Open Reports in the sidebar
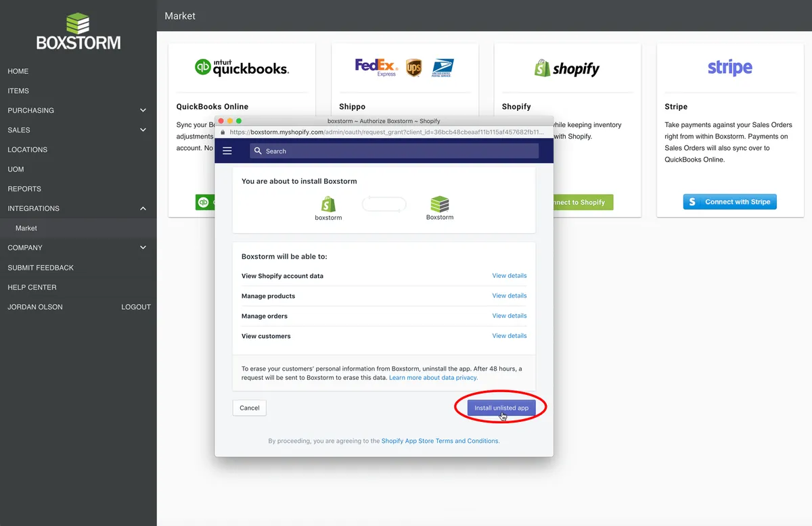The image size is (812, 526). (x=24, y=189)
